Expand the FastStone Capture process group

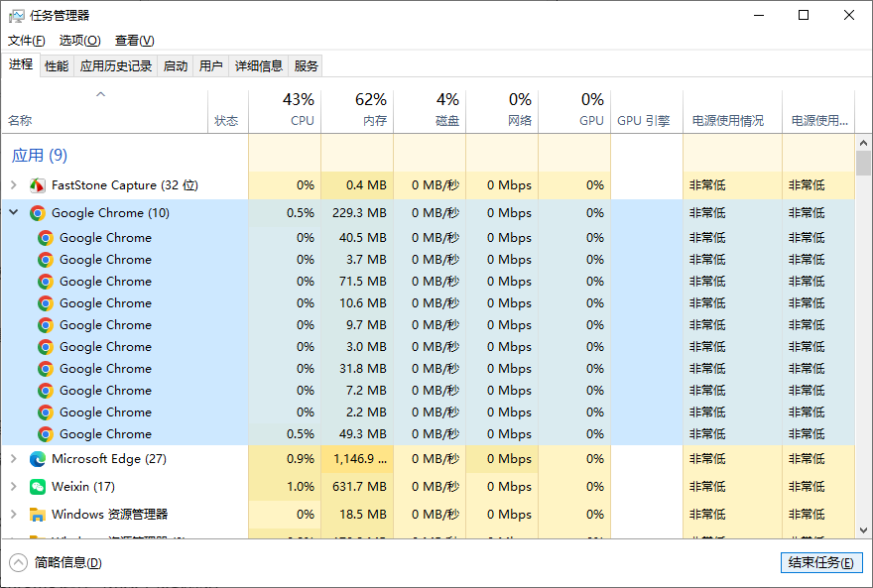13,185
